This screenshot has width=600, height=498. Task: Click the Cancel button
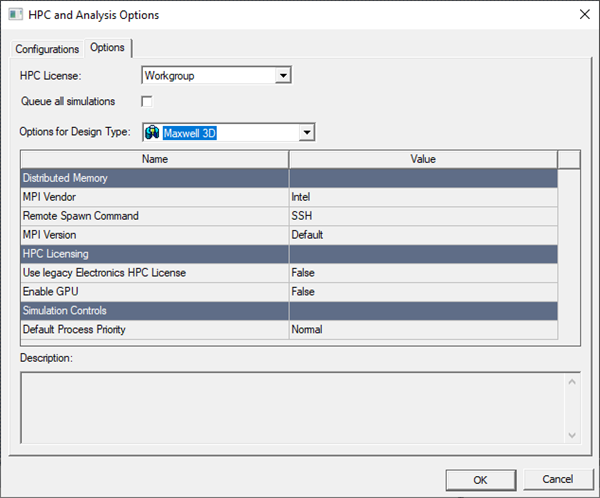(x=558, y=479)
